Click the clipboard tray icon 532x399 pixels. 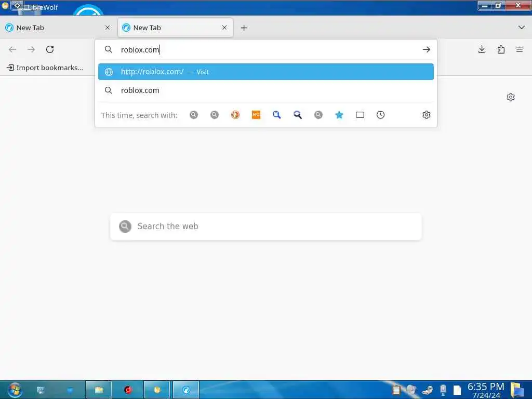[396, 390]
